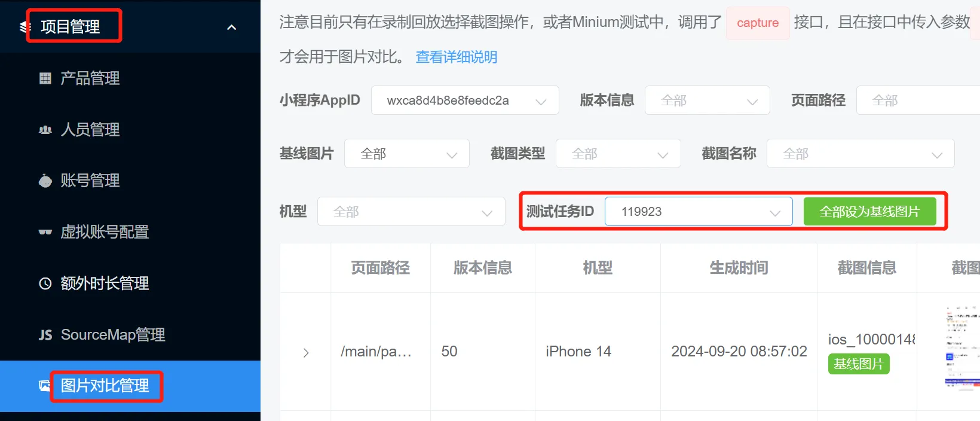The image size is (980, 421).
Task: Open the screenshot thumbnail in the iPhone 14 row
Action: pos(962,349)
